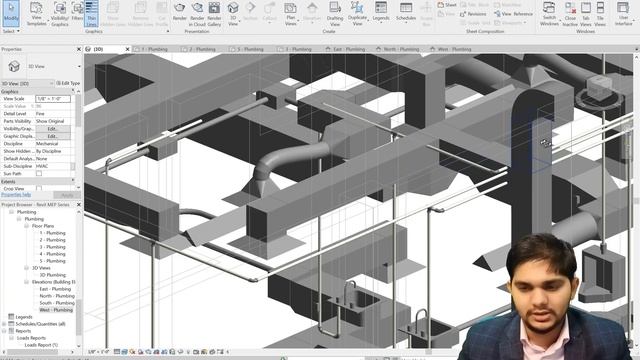
Task: Create a Drafting View
Action: [x=335, y=13]
